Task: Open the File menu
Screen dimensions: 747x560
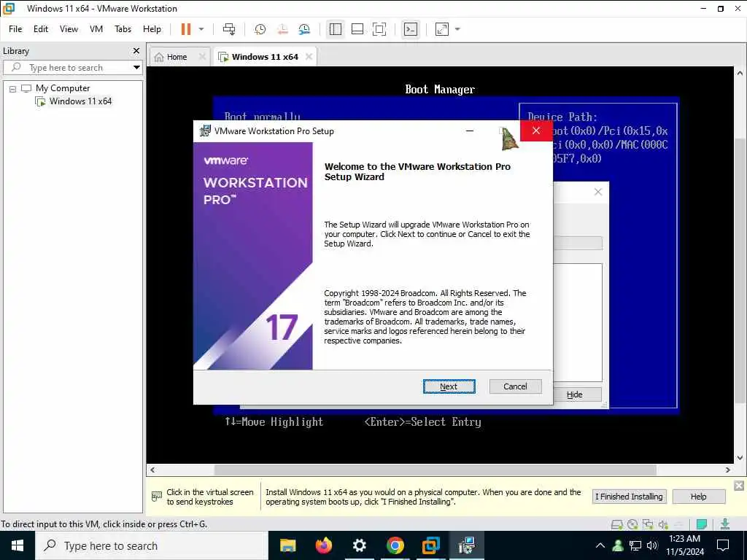Action: (15, 29)
